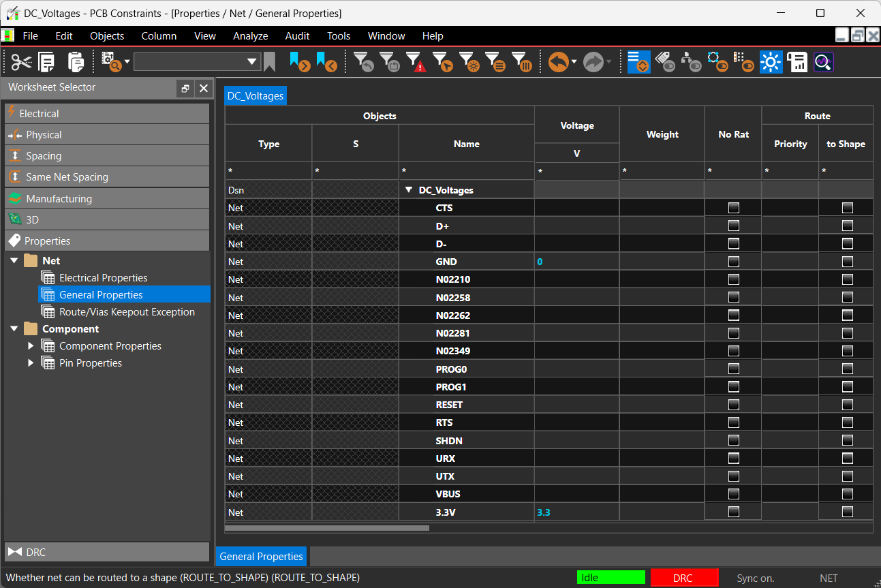
Task: Click the waveform magnifier analysis icon
Action: click(x=823, y=63)
